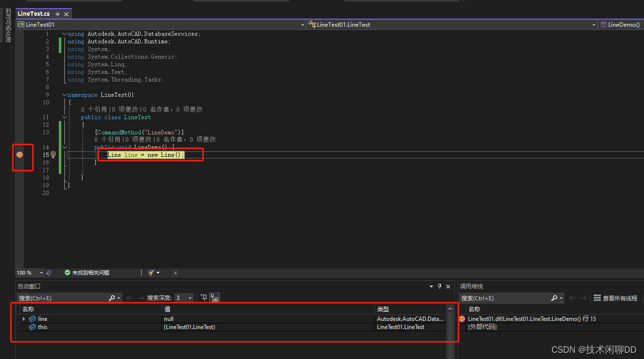Collapse the LineTest class block
The width and height of the screenshot is (644, 359).
(x=64, y=117)
